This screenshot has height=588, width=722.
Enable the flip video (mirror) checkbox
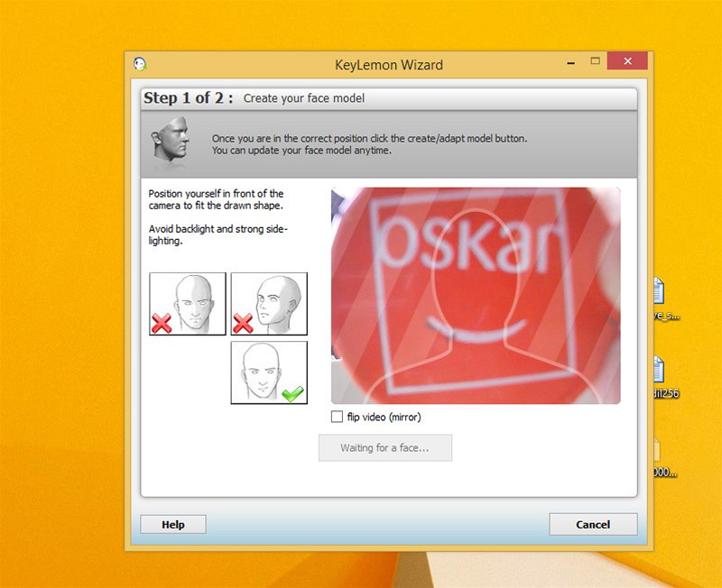[x=338, y=417]
